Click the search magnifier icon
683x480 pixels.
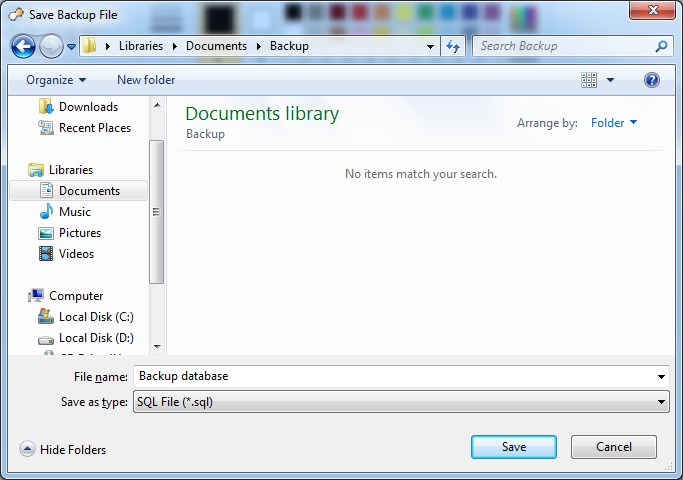coord(661,46)
